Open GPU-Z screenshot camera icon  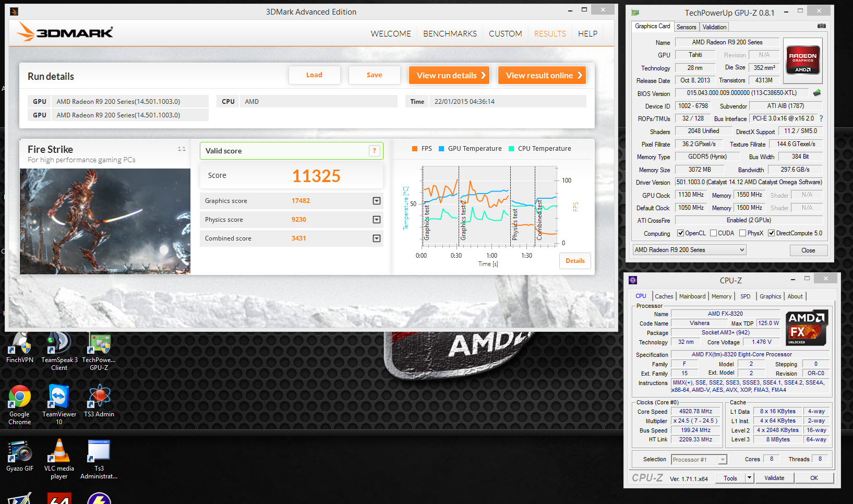(x=822, y=26)
